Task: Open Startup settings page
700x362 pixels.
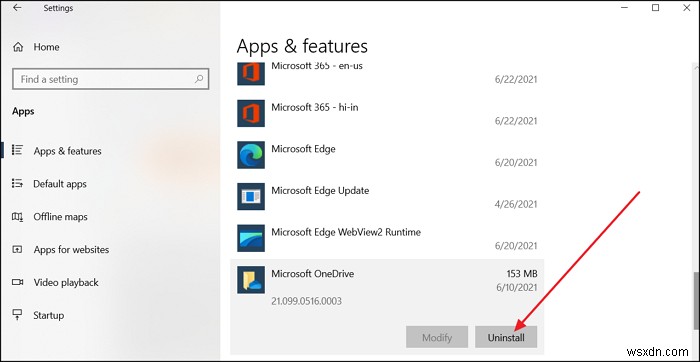Action: [49, 316]
